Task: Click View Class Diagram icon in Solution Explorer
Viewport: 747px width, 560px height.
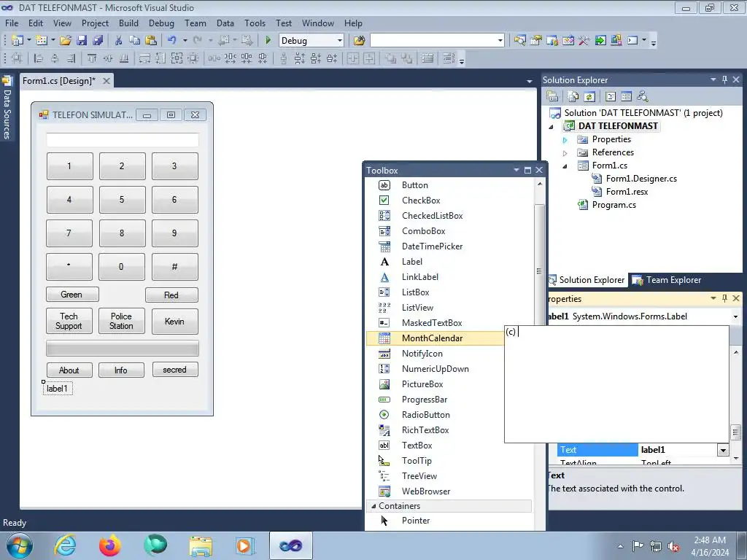Action: (643, 96)
